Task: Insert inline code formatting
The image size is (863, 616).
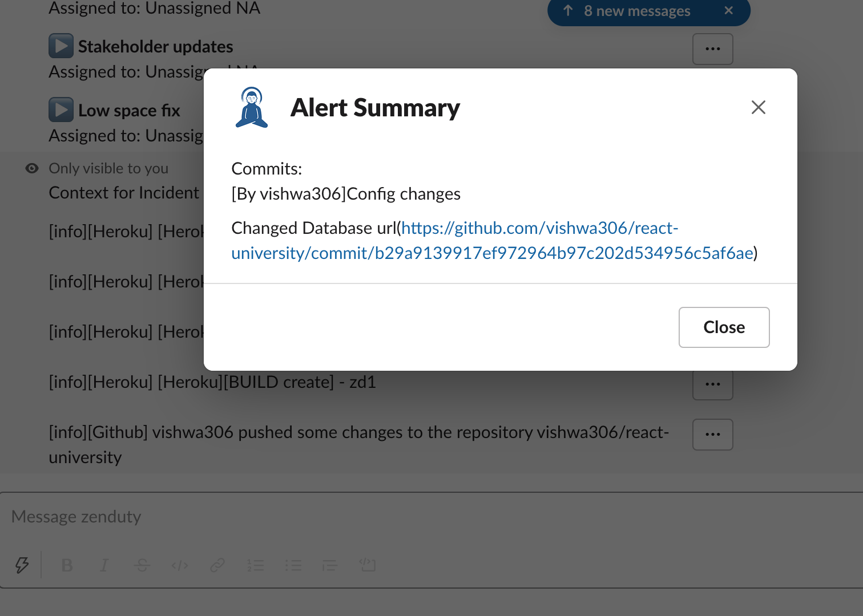Action: click(x=180, y=565)
